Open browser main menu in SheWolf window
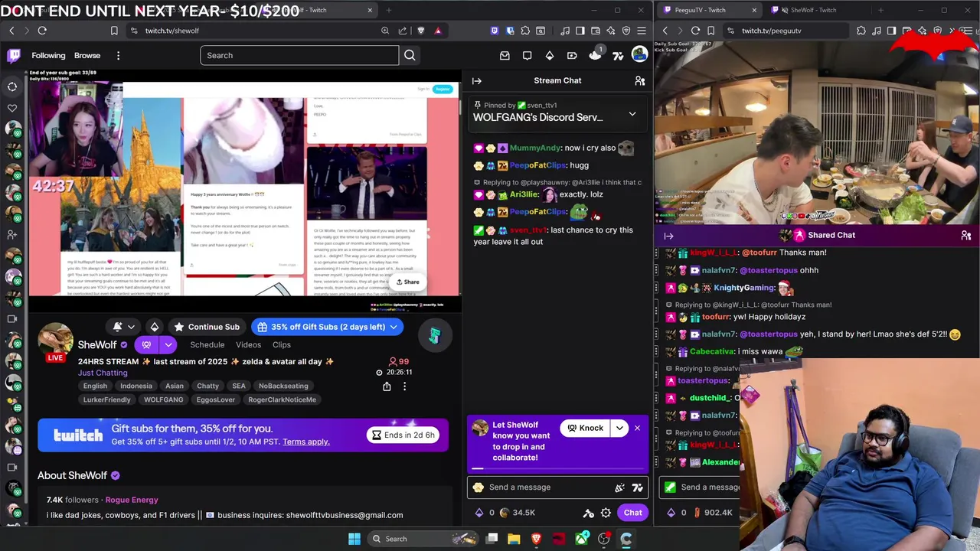 coord(642,31)
